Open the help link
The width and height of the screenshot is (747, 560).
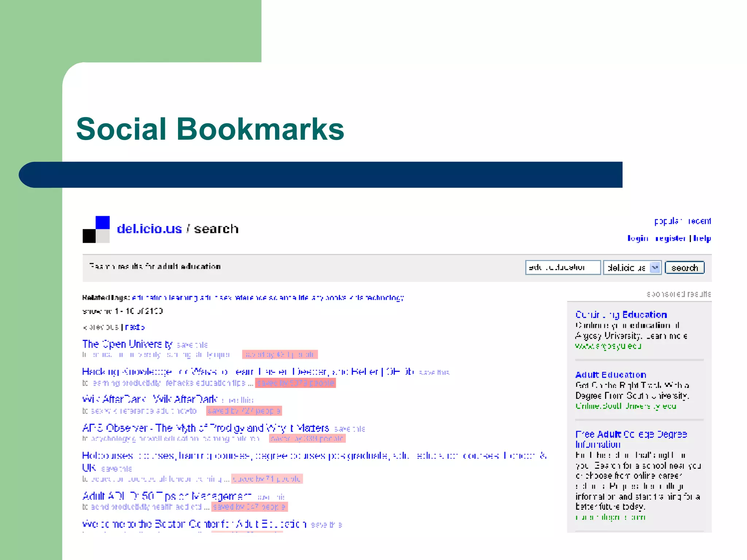pyautogui.click(x=702, y=238)
